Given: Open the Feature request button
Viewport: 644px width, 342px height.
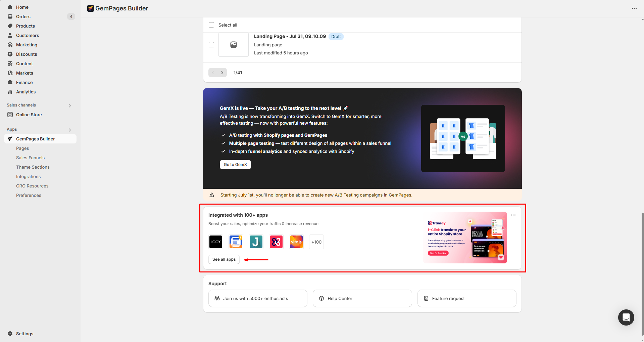Looking at the screenshot, I should [x=467, y=298].
